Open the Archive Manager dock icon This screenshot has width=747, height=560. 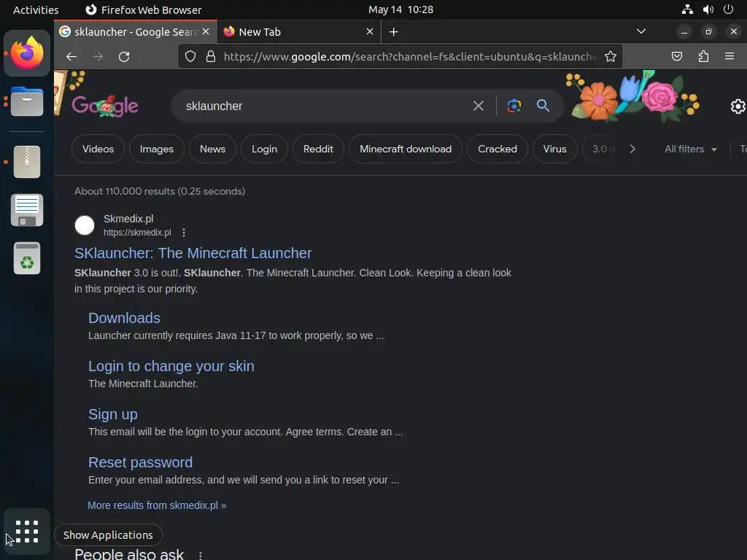27,162
